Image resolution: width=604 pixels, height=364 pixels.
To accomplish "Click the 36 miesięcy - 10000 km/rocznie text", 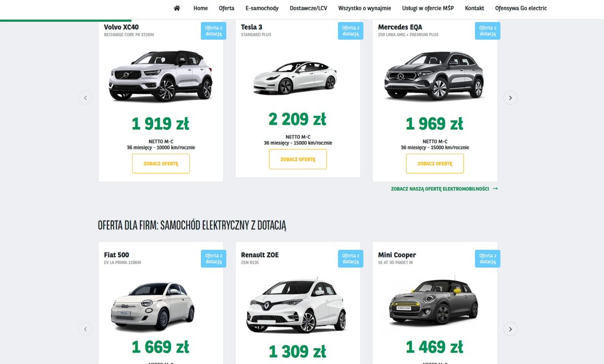I will click(161, 148).
